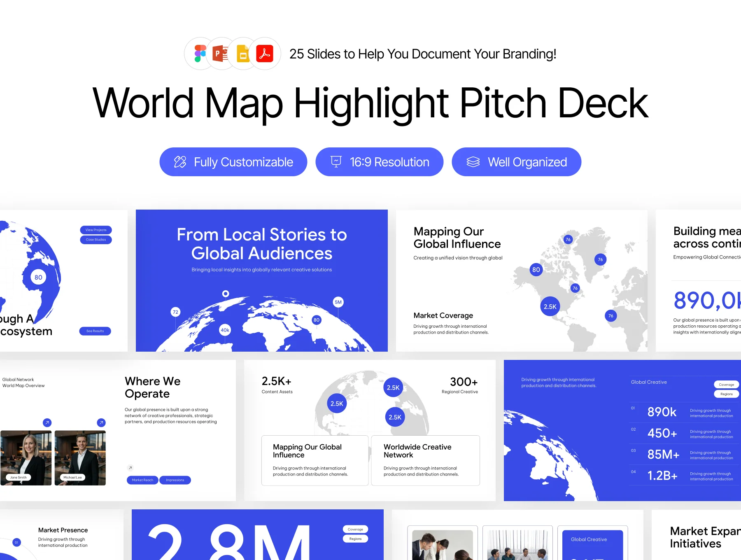Click the "World Map Overview" label
This screenshot has height=560, width=741.
(23, 386)
